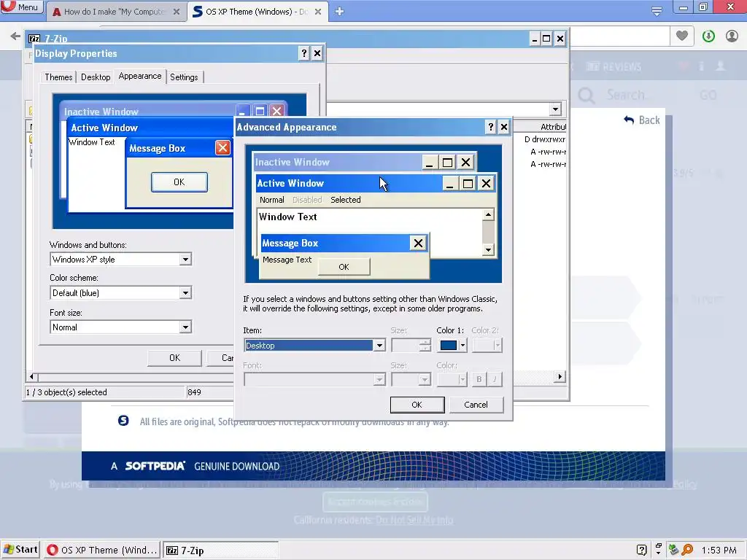Image resolution: width=747 pixels, height=560 pixels.
Task: Click the help question tray icon
Action: point(642,550)
